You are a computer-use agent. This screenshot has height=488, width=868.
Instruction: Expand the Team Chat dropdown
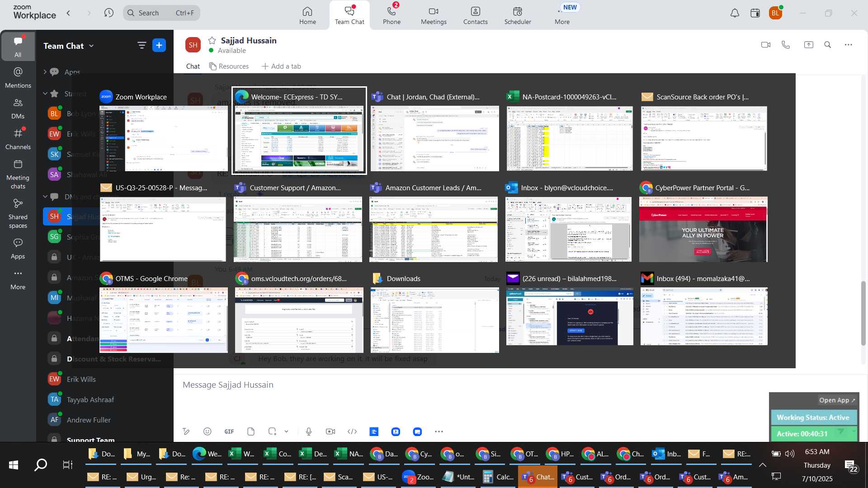69,46
